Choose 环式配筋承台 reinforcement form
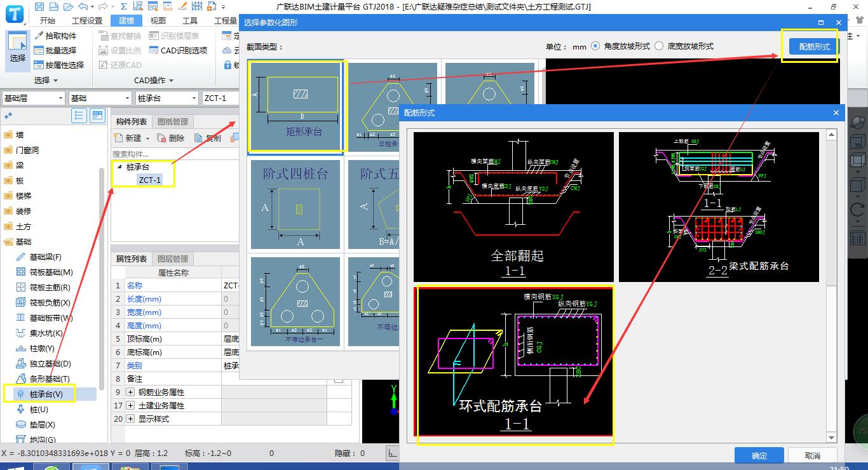The height and width of the screenshot is (470, 868). coord(515,362)
